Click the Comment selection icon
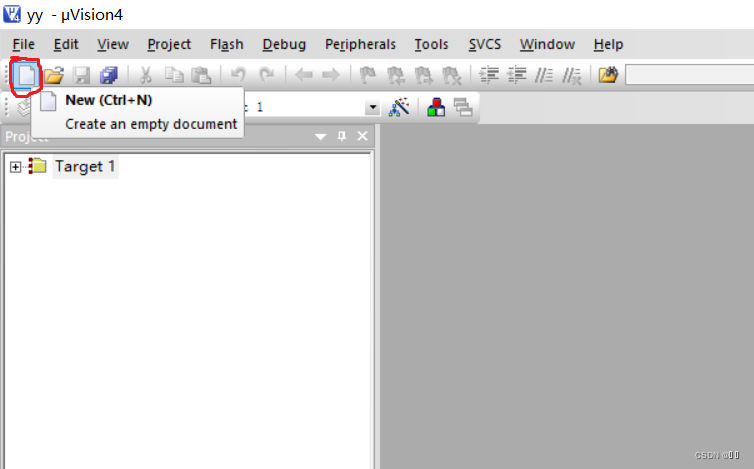This screenshot has height=469, width=754. coord(544,75)
